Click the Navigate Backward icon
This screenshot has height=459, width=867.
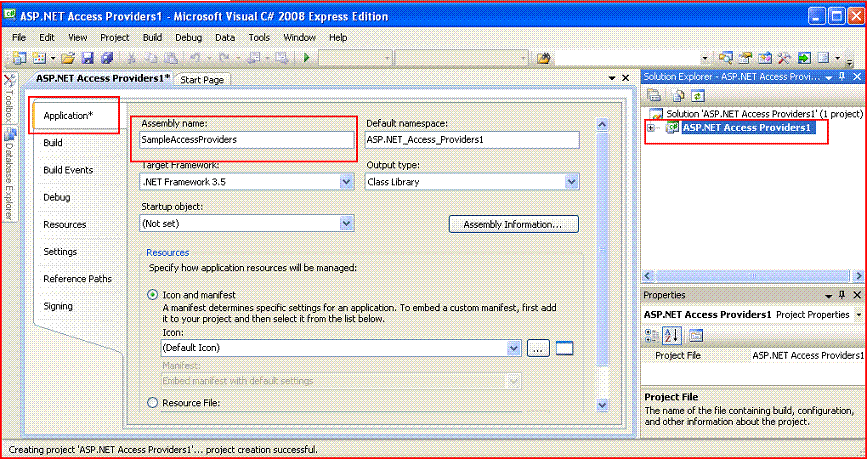255,58
